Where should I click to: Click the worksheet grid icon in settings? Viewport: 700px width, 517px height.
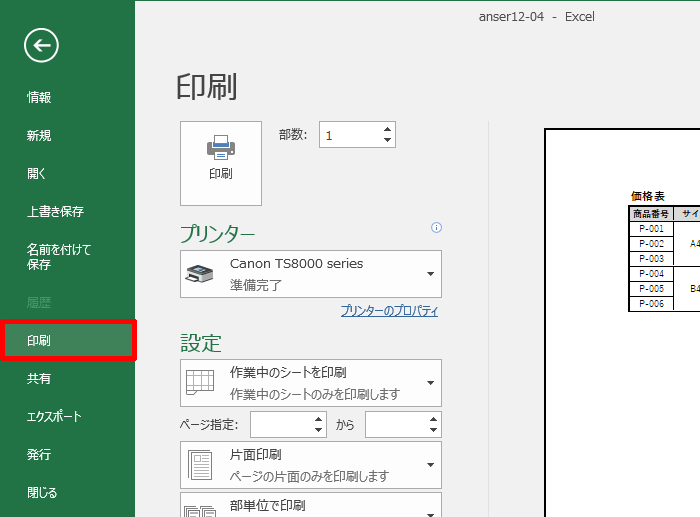(200, 382)
